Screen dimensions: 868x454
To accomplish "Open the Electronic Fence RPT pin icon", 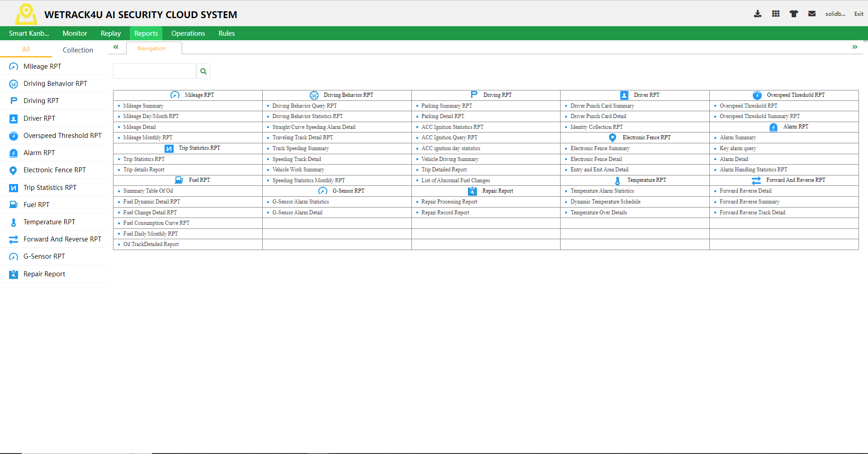I will (13, 170).
